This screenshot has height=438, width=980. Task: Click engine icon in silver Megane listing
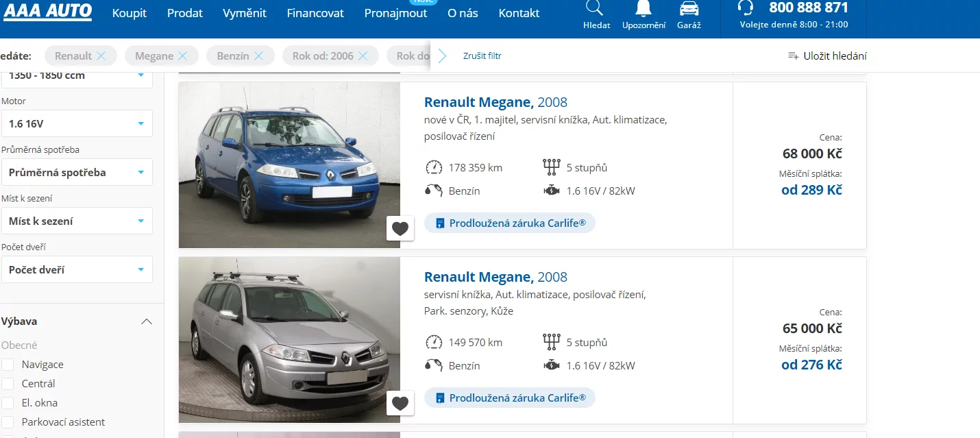(x=551, y=365)
